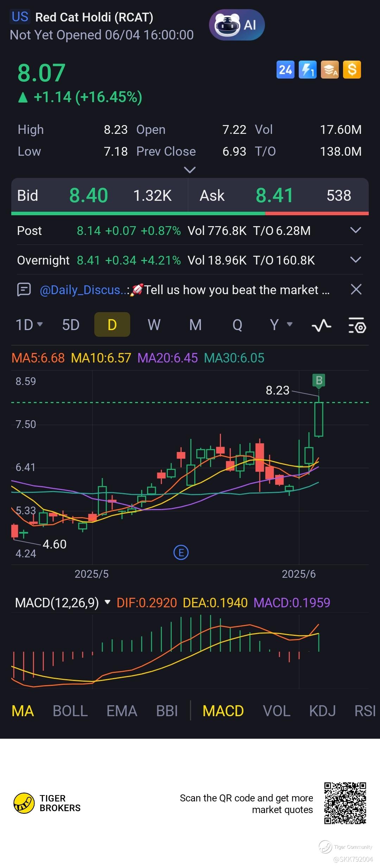Tap the MA10:6.57 legend value

point(101,358)
